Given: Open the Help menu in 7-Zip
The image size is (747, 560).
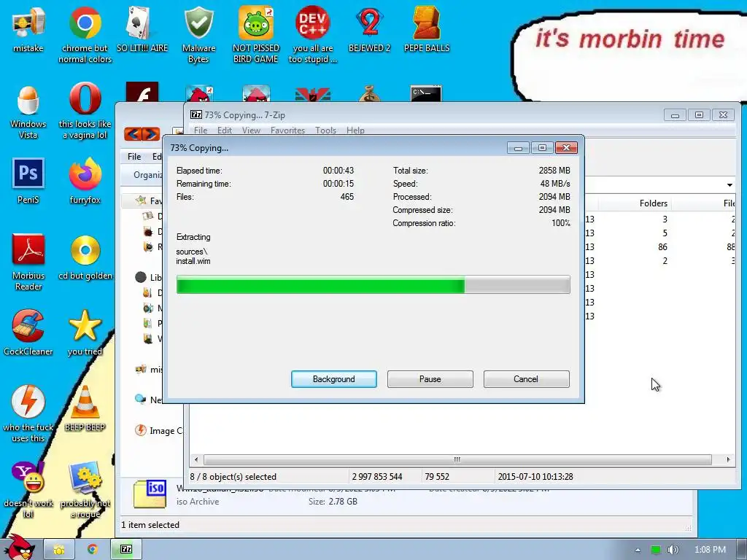Looking at the screenshot, I should point(355,130).
